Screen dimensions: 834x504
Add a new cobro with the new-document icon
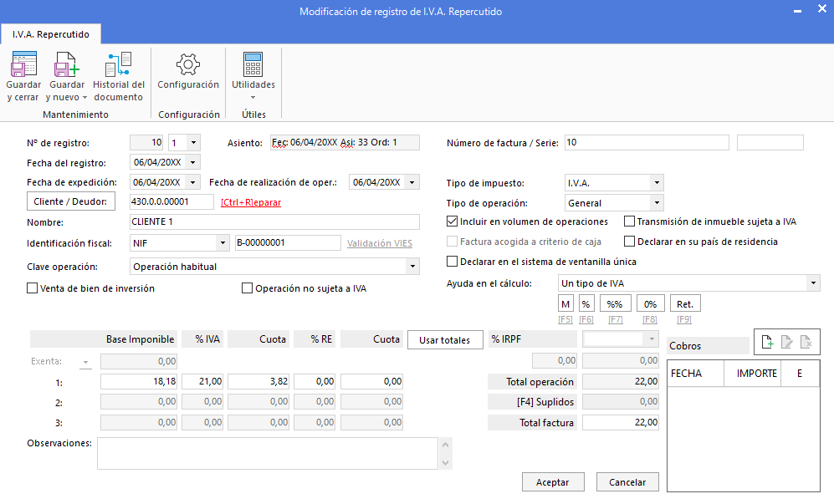(767, 342)
